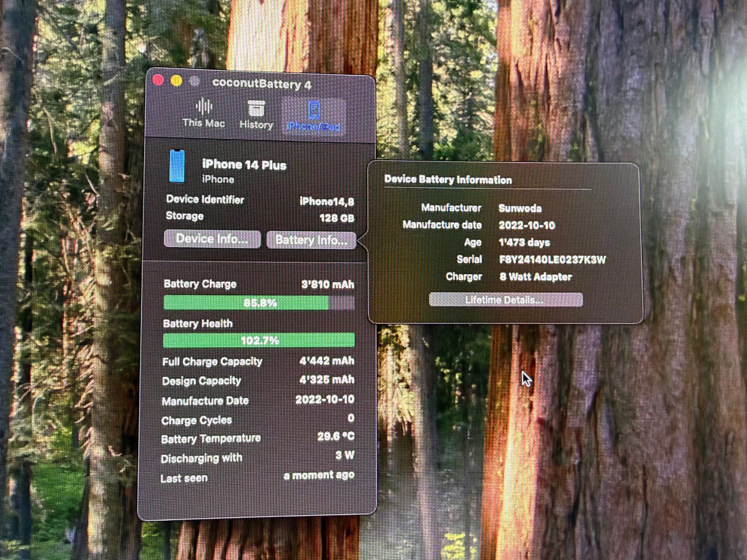Click the 4'325 mAh design capacity value

click(327, 380)
